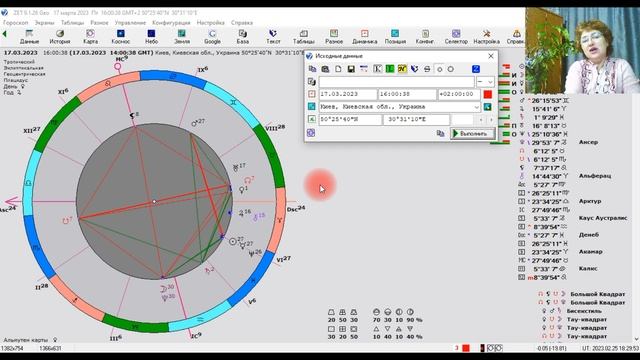Switch to the Космос view

[x=121, y=36]
